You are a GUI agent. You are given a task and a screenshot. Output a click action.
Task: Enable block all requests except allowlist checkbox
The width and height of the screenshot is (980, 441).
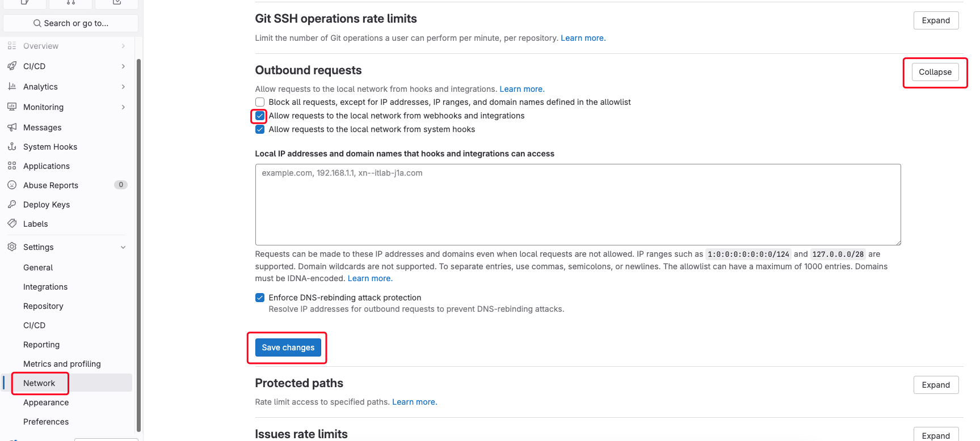click(x=260, y=102)
